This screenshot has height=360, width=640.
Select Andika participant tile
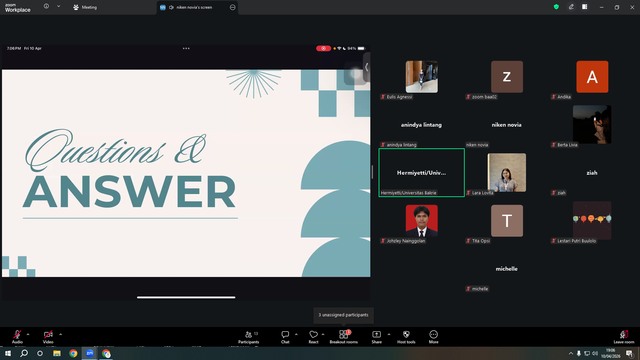[592, 77]
